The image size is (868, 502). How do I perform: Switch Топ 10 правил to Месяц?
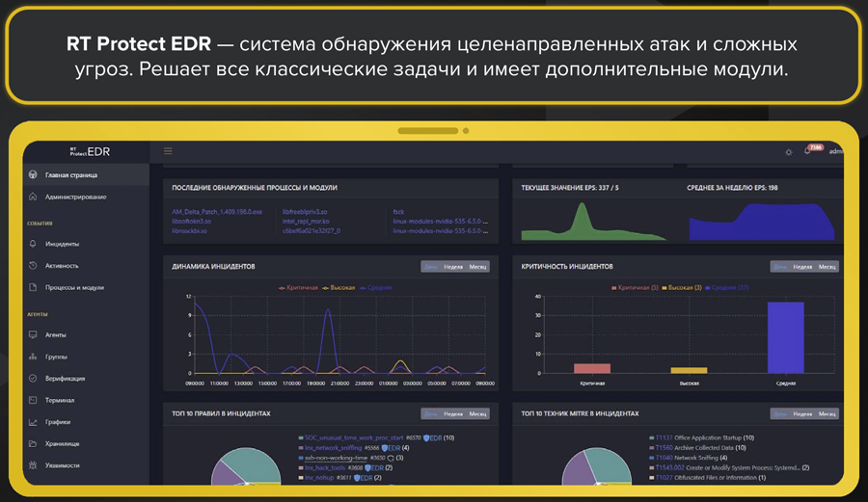pos(477,413)
